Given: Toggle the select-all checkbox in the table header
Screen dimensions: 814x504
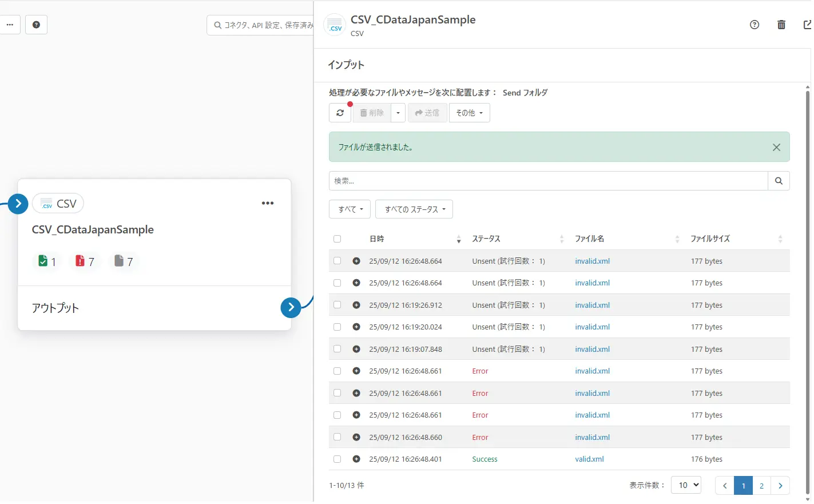Looking at the screenshot, I should 337,239.
